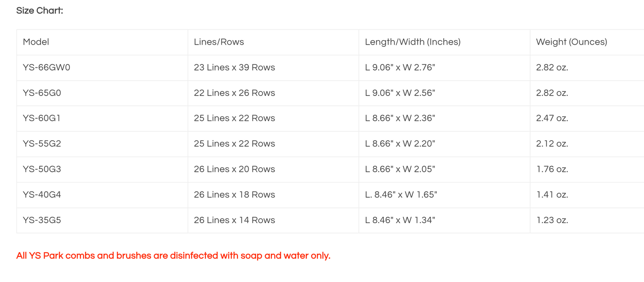Click the L 8.66" x W 2.05" cell
Image resolution: width=644 pixels, height=282 pixels.
click(400, 169)
